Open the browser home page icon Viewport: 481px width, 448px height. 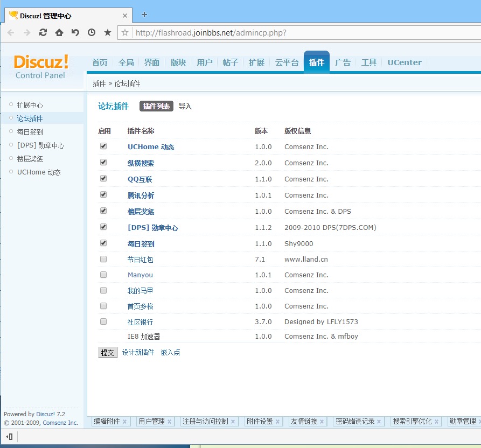[59, 32]
